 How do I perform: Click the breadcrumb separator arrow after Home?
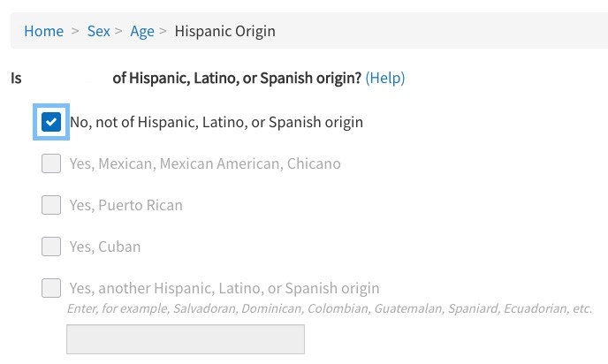75,31
